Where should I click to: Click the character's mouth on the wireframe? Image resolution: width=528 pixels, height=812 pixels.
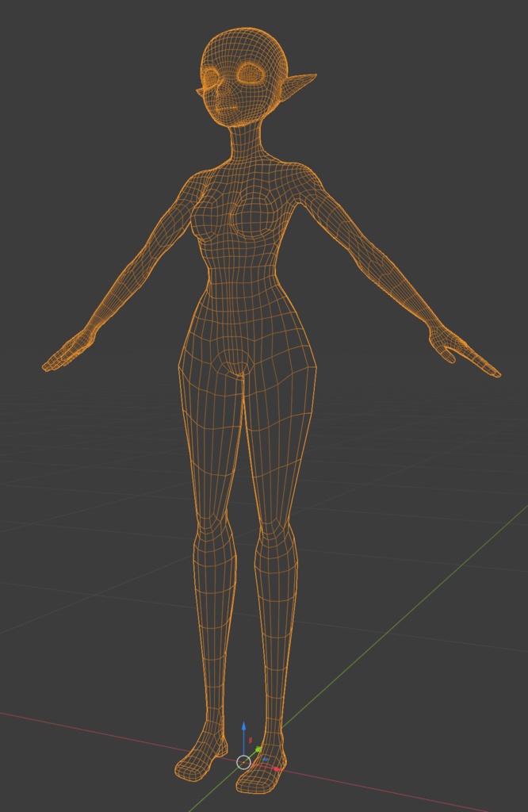tap(226, 108)
